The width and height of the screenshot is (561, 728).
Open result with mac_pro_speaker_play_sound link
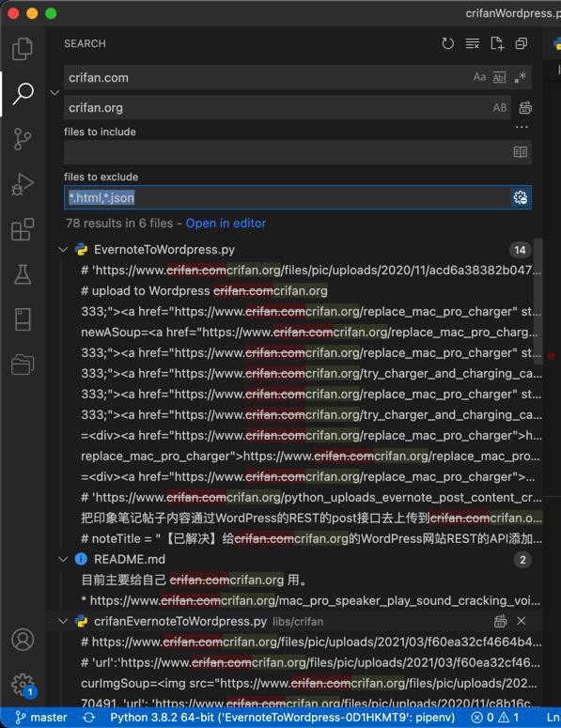coord(310,601)
